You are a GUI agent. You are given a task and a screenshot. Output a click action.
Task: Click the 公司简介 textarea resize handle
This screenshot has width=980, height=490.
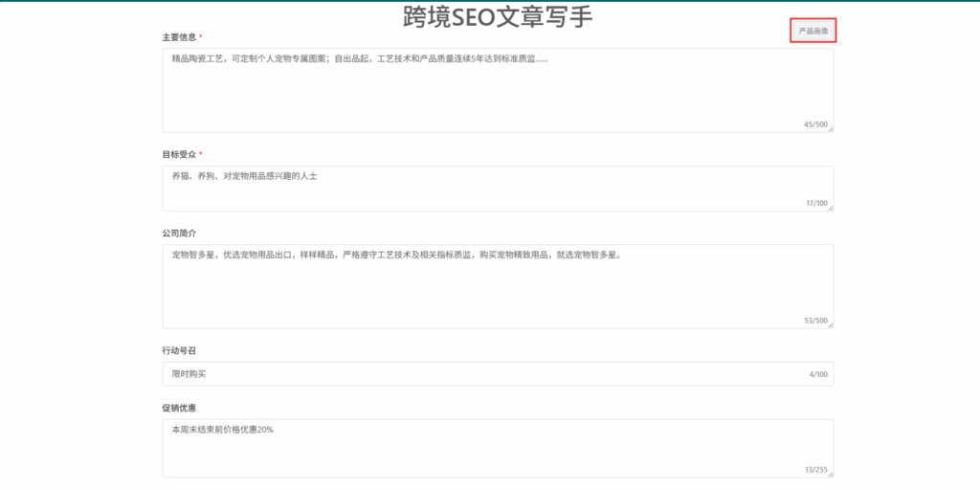[830, 325]
